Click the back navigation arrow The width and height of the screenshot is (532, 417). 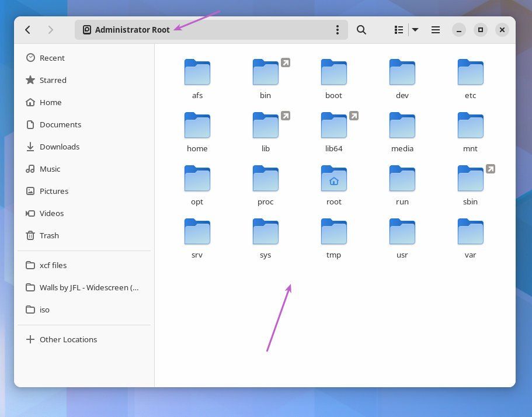(x=28, y=30)
